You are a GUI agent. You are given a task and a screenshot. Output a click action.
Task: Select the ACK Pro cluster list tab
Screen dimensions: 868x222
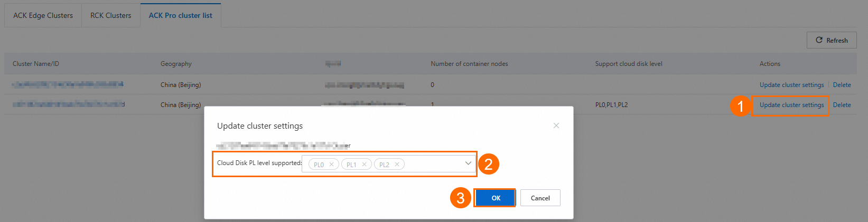pyautogui.click(x=180, y=15)
